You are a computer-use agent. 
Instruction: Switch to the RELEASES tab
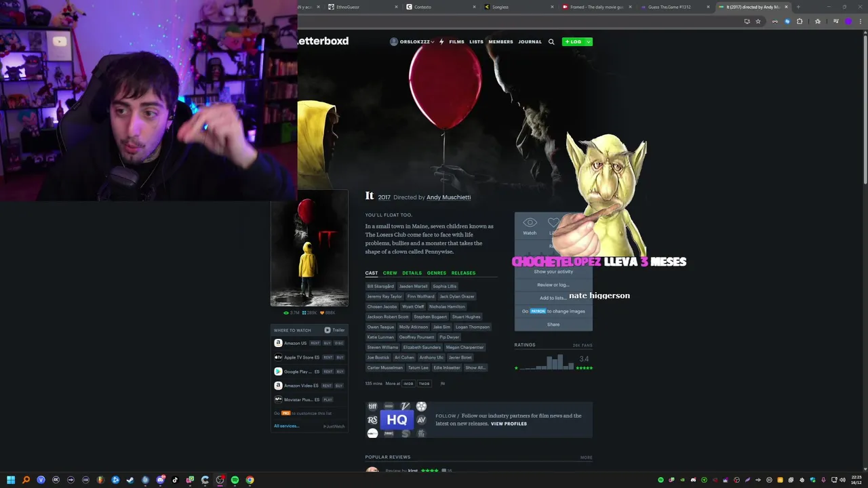tap(463, 273)
